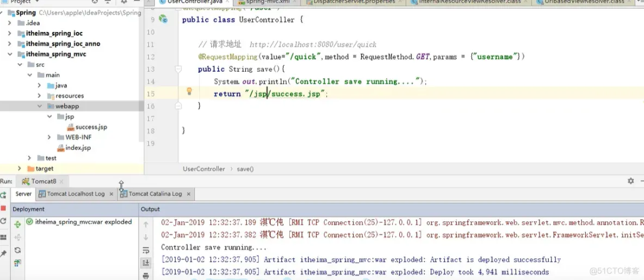Click the System.out.println code line

tap(320, 82)
